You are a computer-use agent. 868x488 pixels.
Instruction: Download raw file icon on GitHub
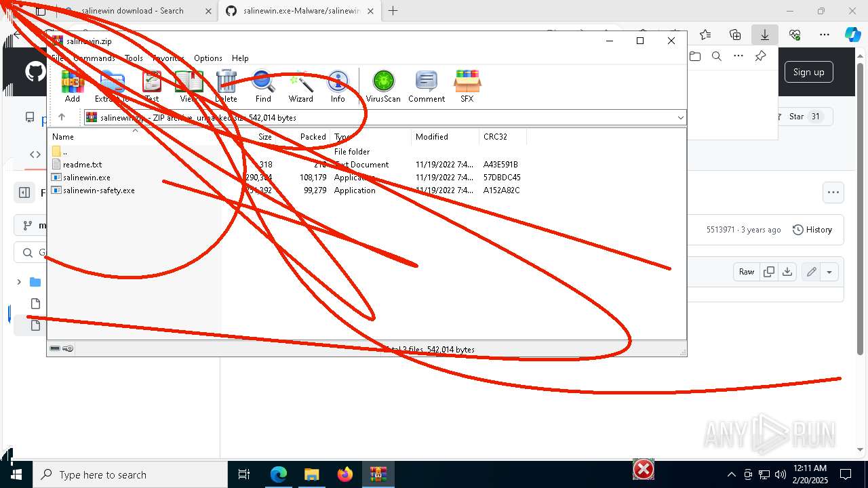click(x=787, y=272)
